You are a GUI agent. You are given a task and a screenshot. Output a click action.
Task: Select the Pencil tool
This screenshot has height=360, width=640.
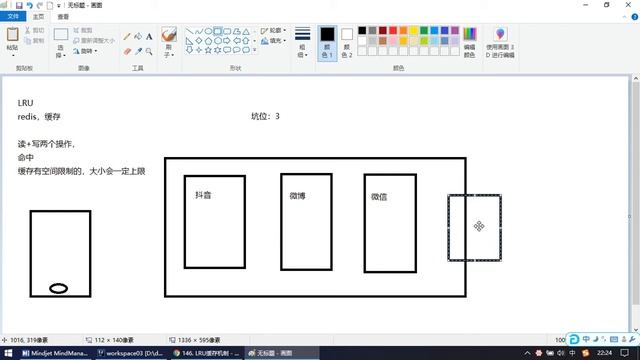pos(127,37)
